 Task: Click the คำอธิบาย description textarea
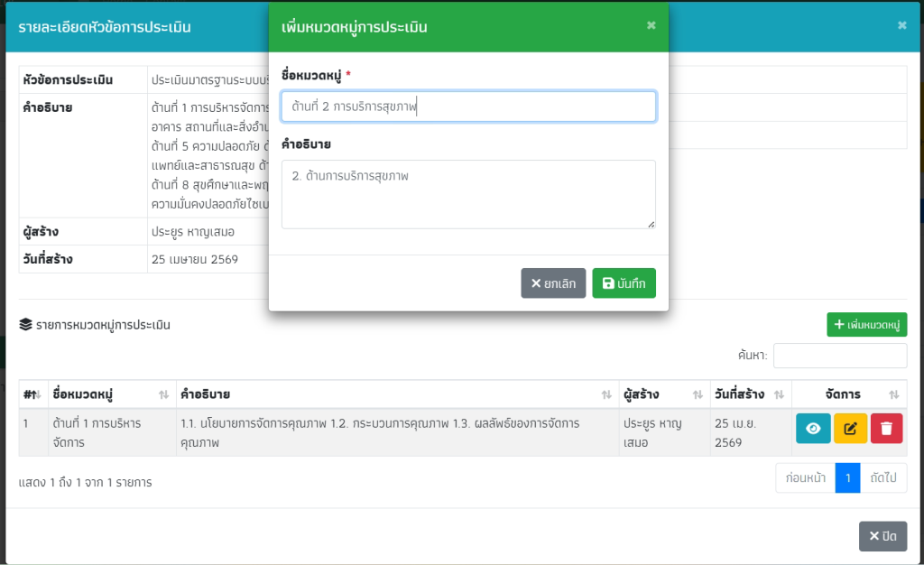point(468,194)
